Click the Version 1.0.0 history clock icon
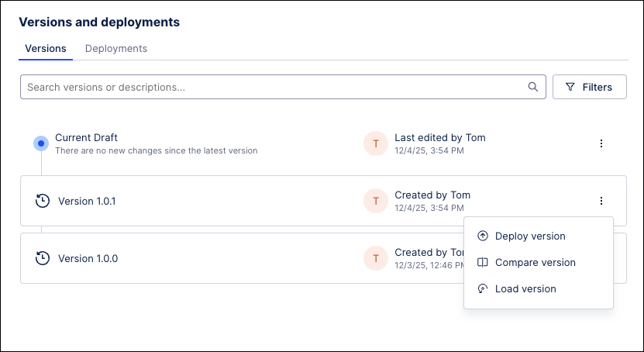 43,258
